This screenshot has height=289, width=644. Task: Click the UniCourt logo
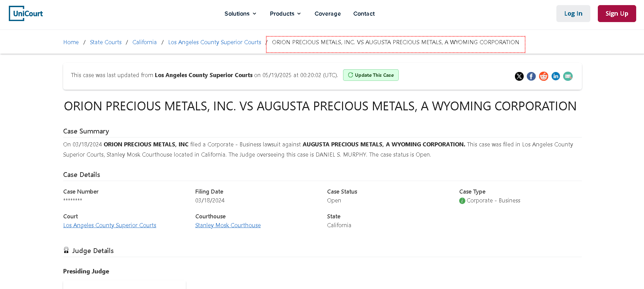(x=26, y=14)
